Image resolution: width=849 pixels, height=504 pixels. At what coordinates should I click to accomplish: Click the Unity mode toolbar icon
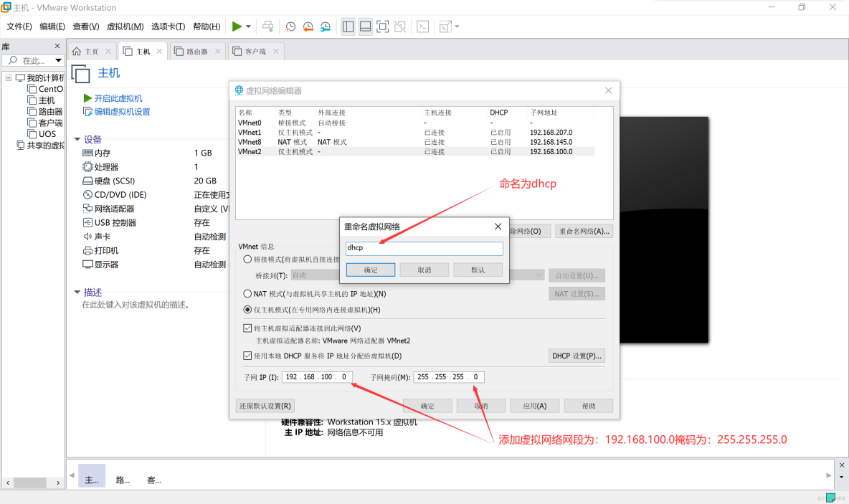click(x=400, y=27)
